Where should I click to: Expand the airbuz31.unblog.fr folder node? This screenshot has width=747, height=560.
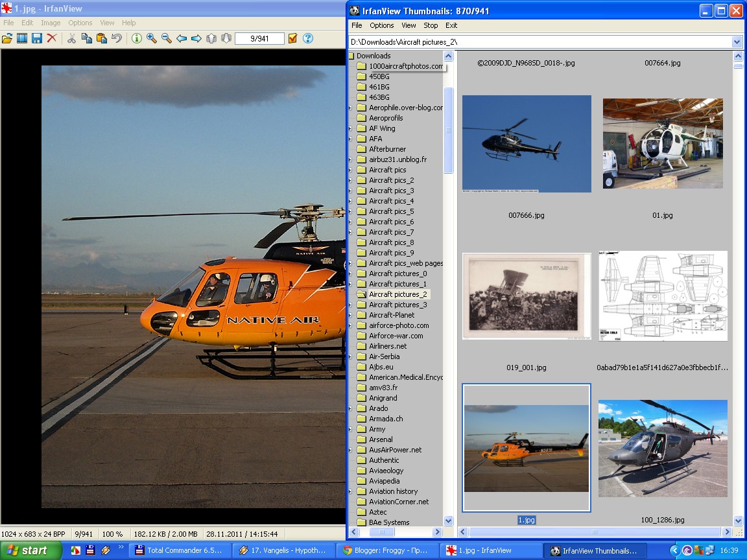click(x=351, y=159)
